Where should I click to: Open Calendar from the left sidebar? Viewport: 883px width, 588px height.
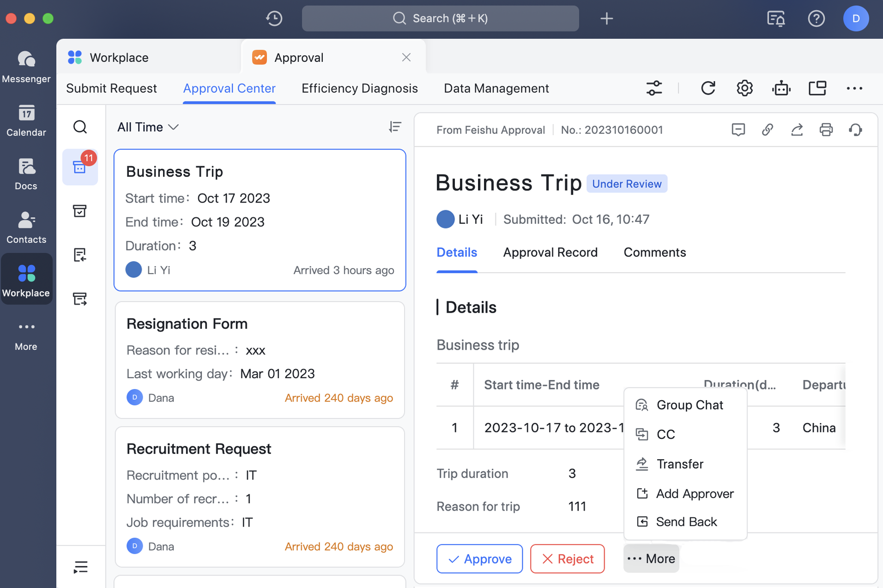(x=26, y=121)
